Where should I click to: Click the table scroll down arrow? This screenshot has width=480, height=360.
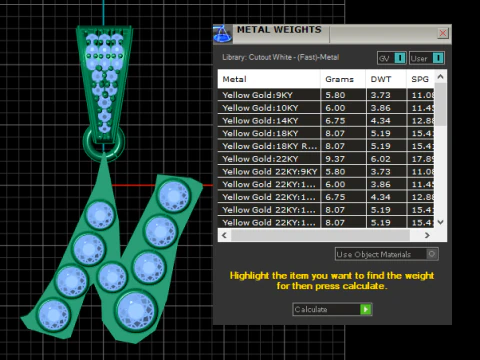pos(440,222)
